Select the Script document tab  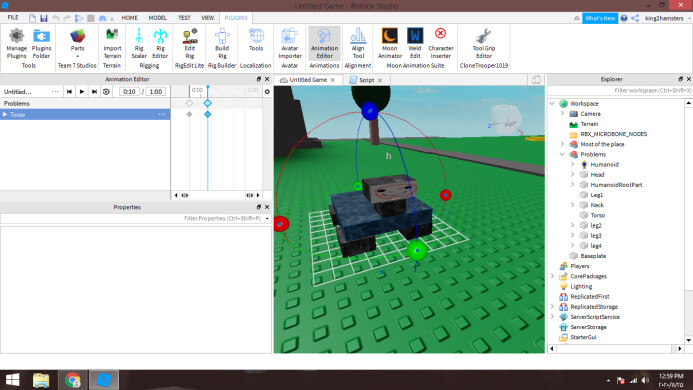click(366, 80)
